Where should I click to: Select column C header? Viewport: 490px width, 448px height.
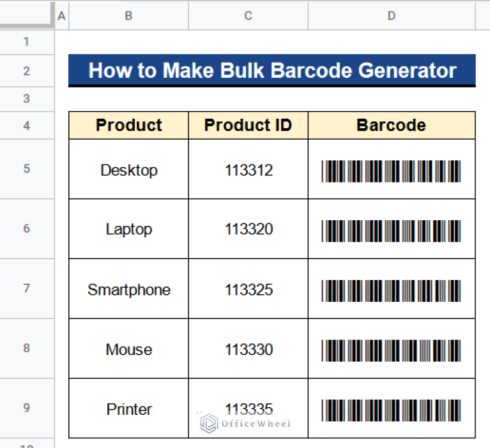point(248,16)
